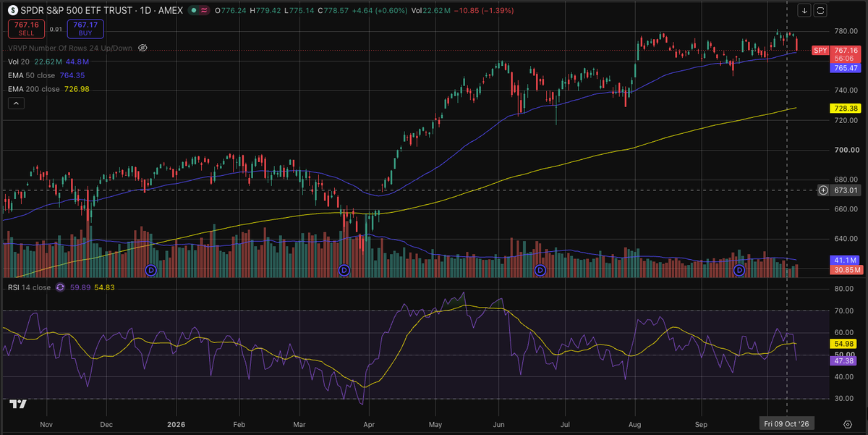Click the yellow 728.38 EMA price tag
The height and width of the screenshot is (435, 868).
click(x=845, y=108)
